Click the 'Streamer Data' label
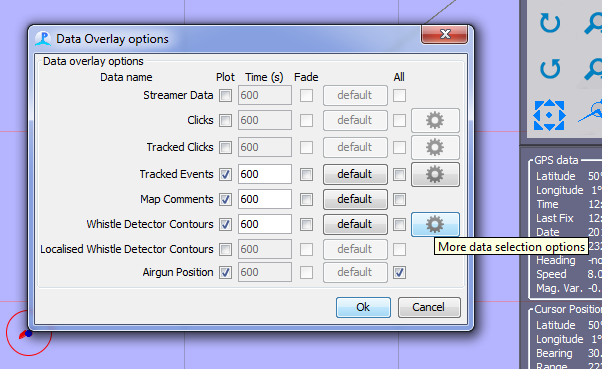This screenshot has height=369, width=602. (178, 95)
